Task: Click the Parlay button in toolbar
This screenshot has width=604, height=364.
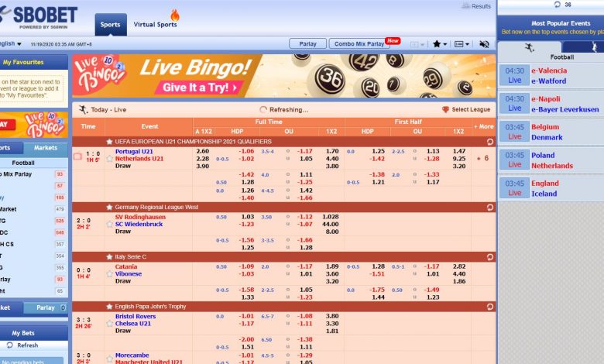Action: pos(307,44)
